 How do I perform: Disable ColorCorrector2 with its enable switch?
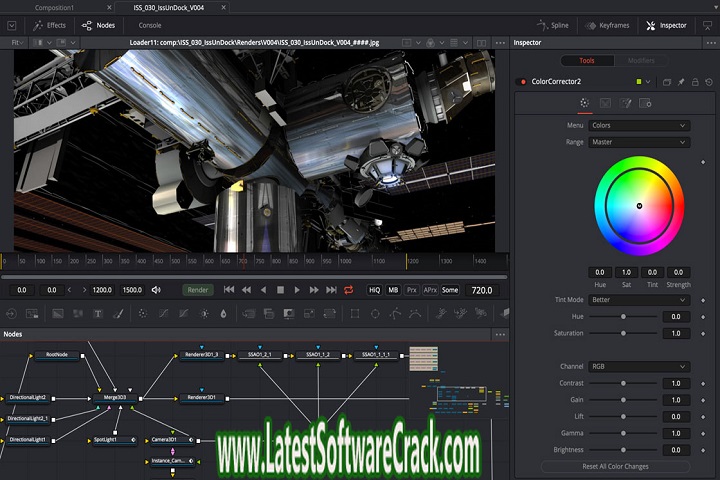tap(520, 82)
